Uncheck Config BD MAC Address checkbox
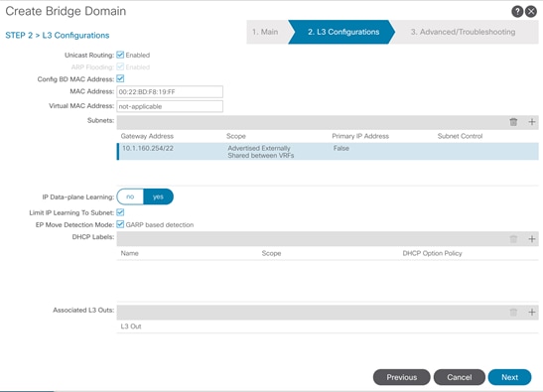This screenshot has height=392, width=543. tap(120, 78)
